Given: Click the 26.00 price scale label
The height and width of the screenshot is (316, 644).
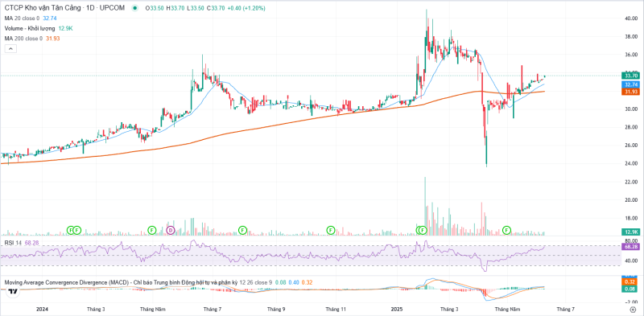Looking at the screenshot, I should [x=630, y=146].
